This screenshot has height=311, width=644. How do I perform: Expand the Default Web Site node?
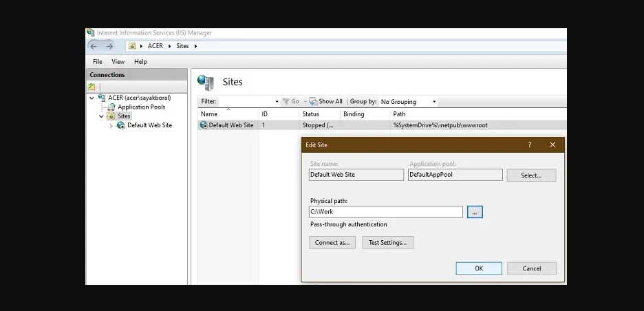click(x=111, y=126)
